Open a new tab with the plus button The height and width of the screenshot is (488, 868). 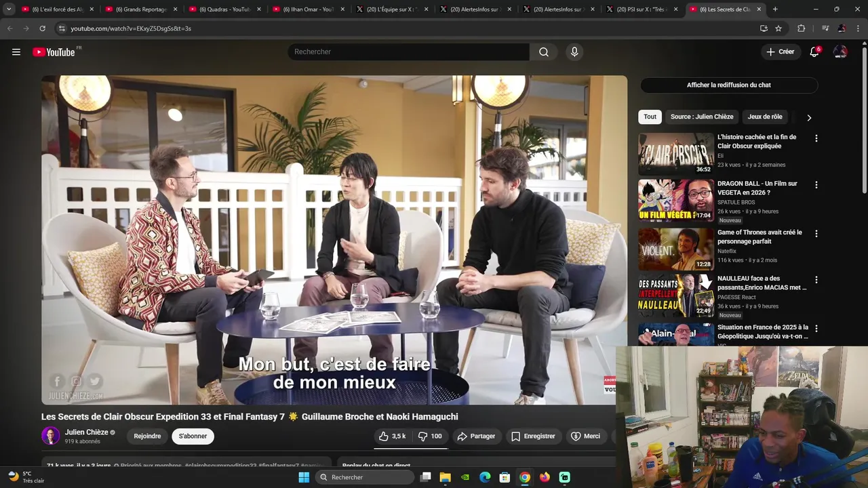[x=775, y=9]
